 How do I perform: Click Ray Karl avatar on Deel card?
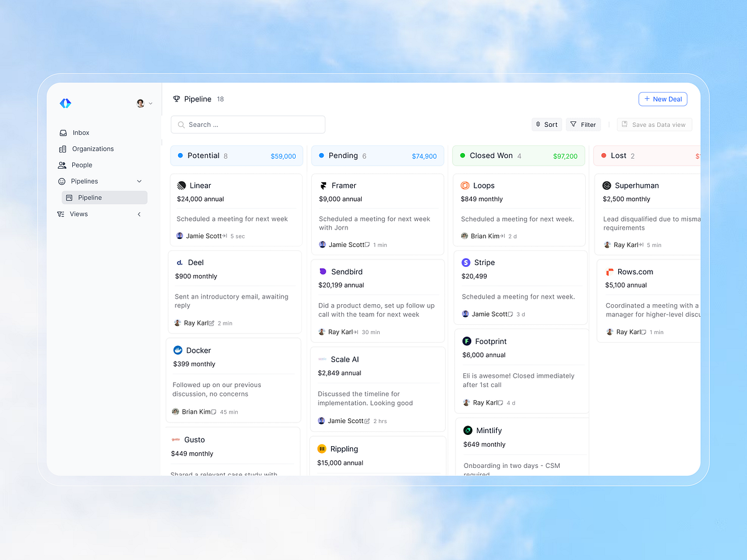[x=178, y=323]
